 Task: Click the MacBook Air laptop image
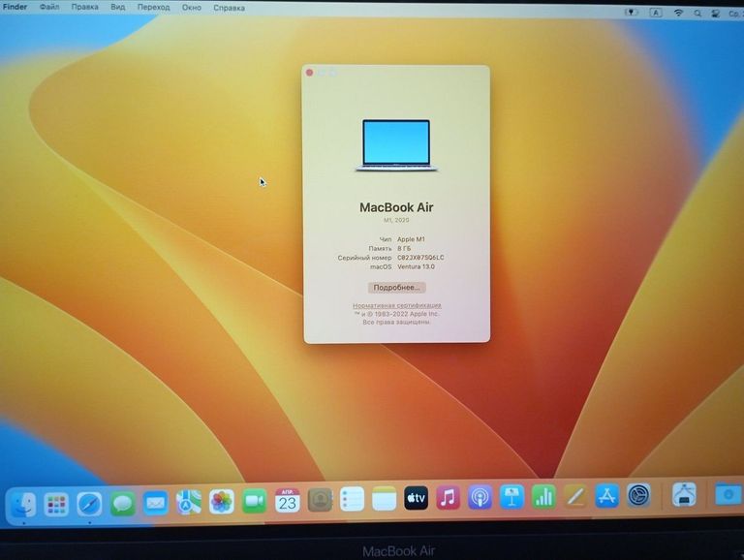(x=396, y=145)
